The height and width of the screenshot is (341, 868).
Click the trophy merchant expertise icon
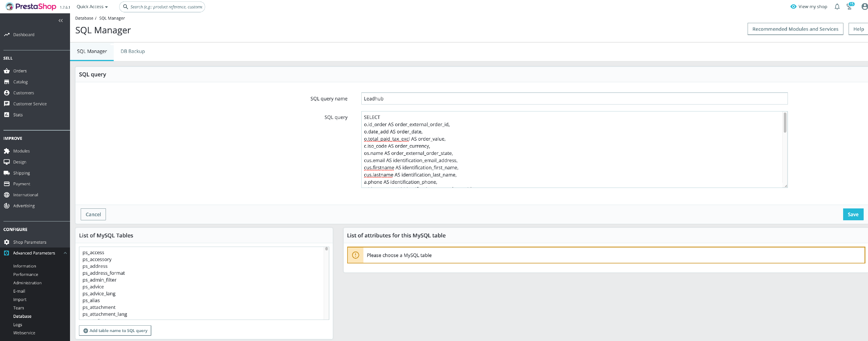coord(849,7)
